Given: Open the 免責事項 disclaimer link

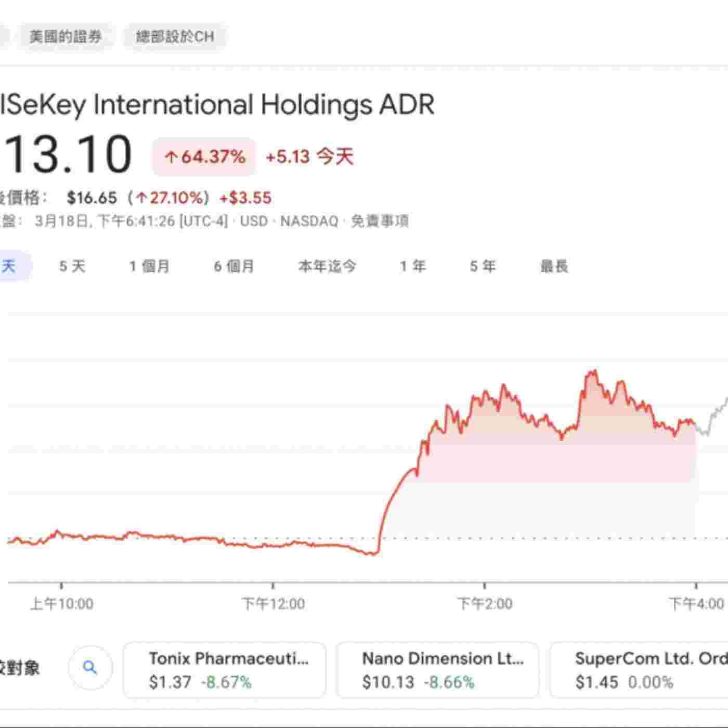Looking at the screenshot, I should pyautogui.click(x=380, y=221).
